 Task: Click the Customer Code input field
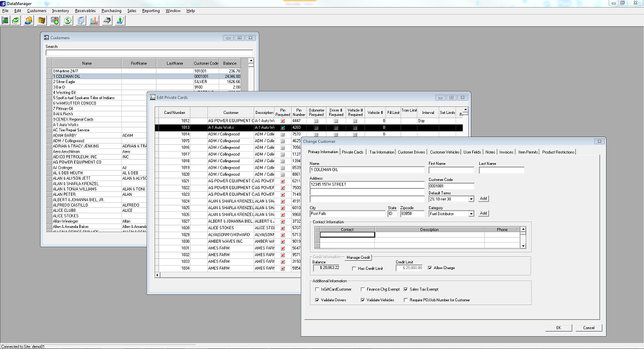click(x=451, y=186)
